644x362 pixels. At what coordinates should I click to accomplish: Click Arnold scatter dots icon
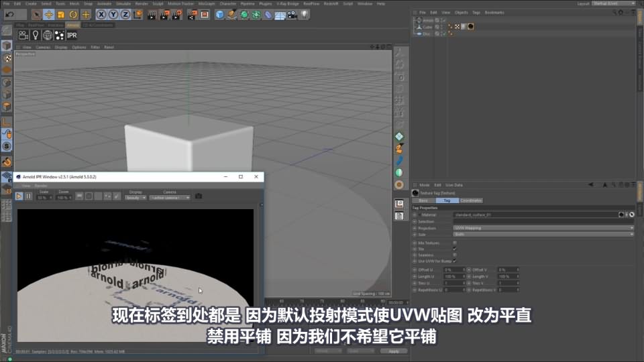tap(60, 36)
